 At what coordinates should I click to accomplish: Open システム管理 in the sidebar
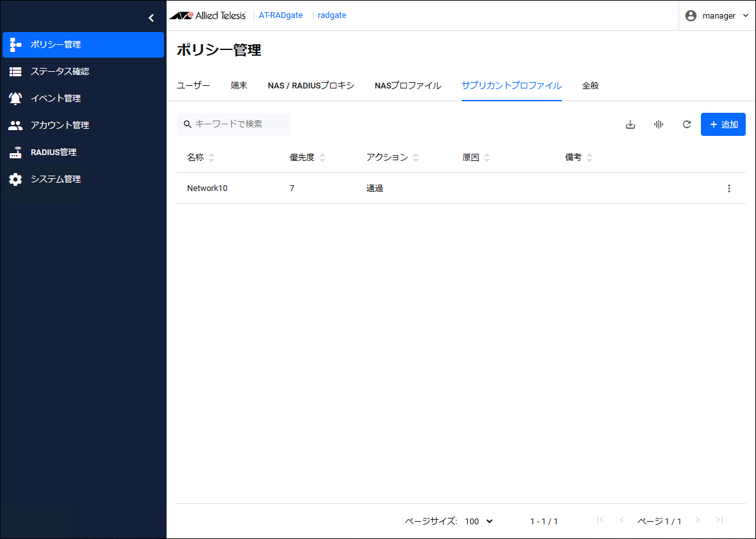coord(83,179)
